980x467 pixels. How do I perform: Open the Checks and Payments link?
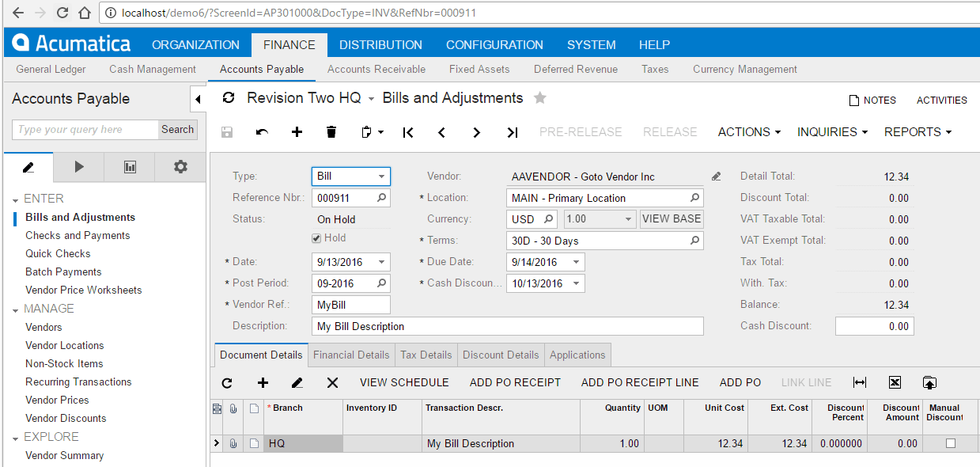click(x=78, y=235)
